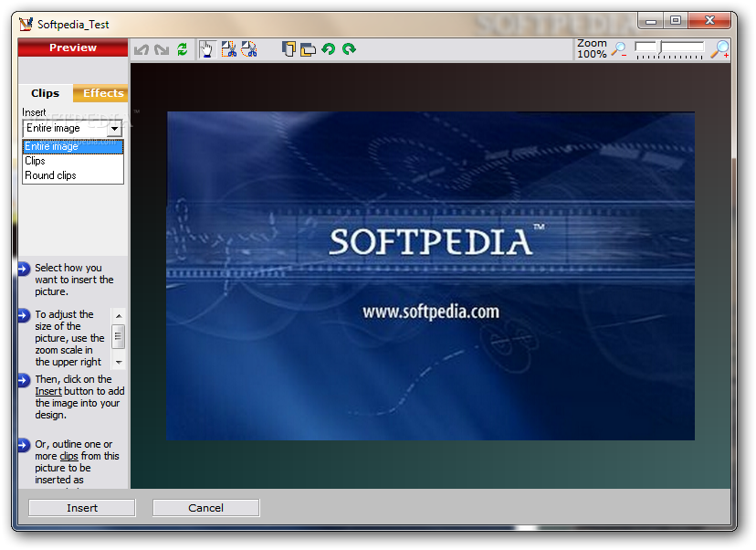Select the round clip scissors tool
756x550 pixels.
(248, 49)
